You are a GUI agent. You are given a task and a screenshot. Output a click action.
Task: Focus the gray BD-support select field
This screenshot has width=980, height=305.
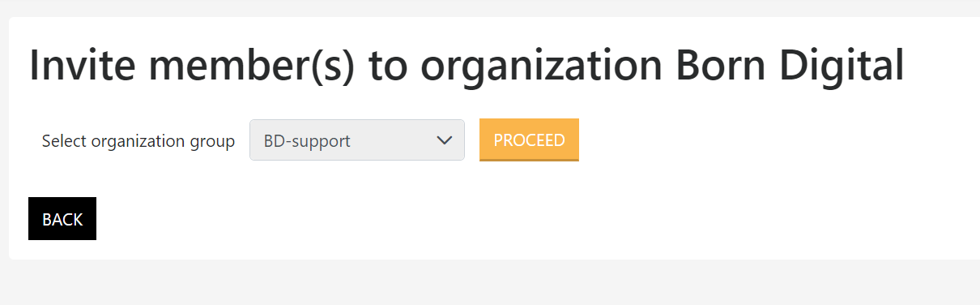click(x=357, y=140)
